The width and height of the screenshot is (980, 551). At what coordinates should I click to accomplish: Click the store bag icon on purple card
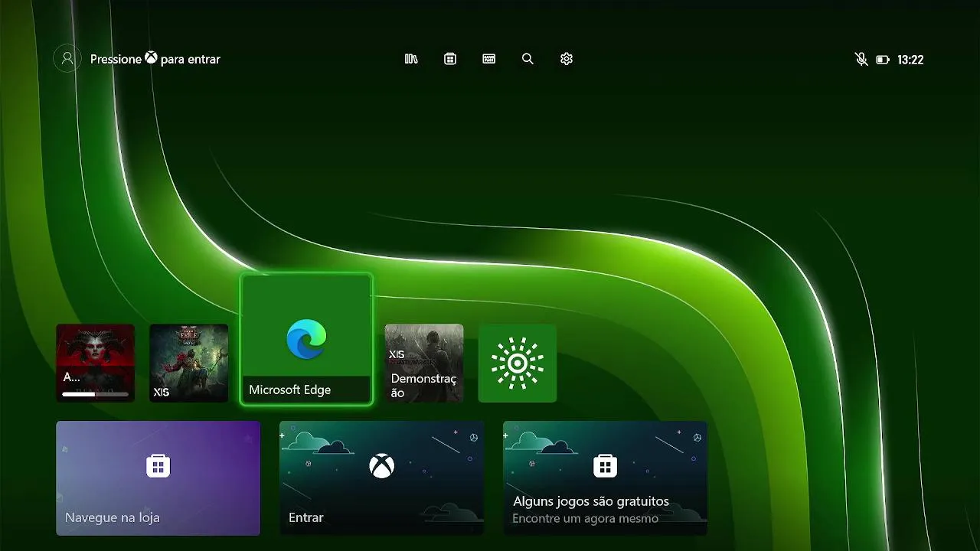(158, 465)
